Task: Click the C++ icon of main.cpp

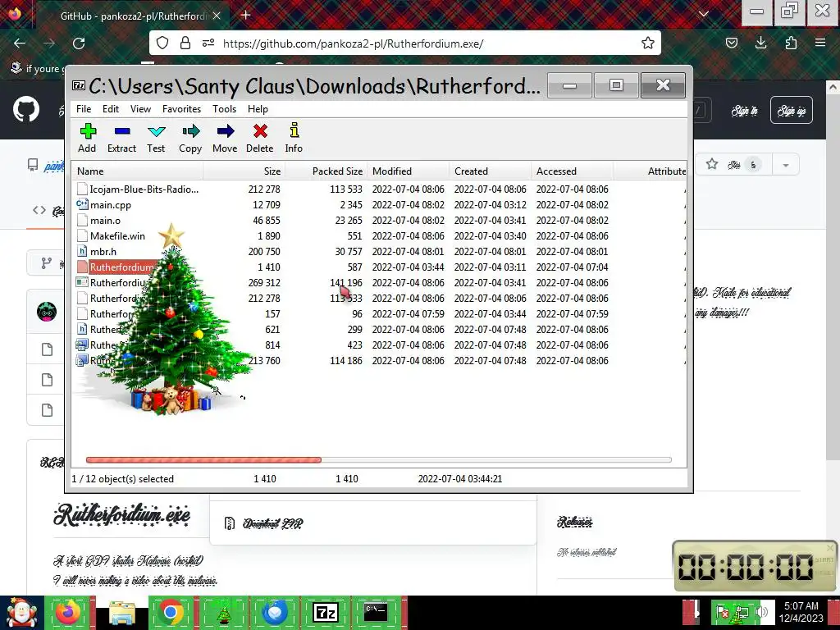Action: point(82,204)
